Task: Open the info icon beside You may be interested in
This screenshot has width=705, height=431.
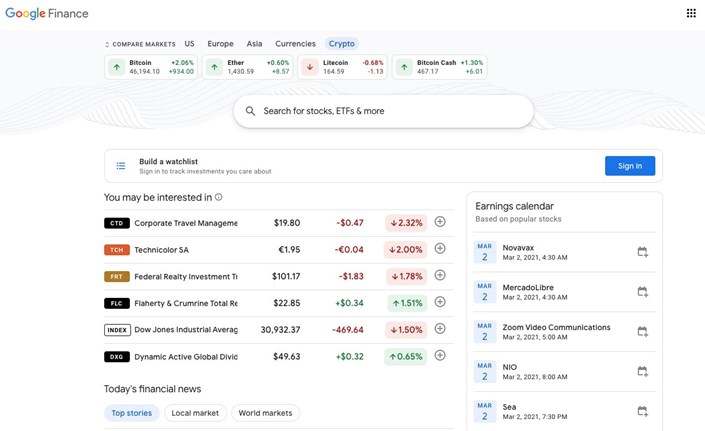Action: tap(219, 197)
